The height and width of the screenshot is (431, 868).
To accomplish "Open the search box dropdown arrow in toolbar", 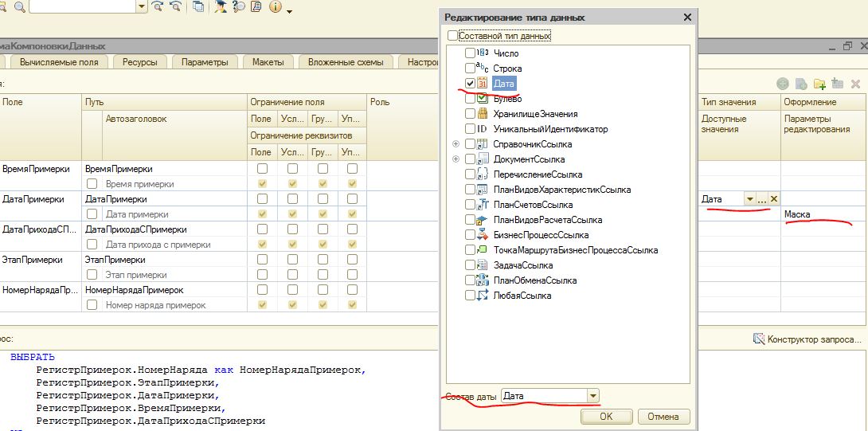I will tap(141, 6).
